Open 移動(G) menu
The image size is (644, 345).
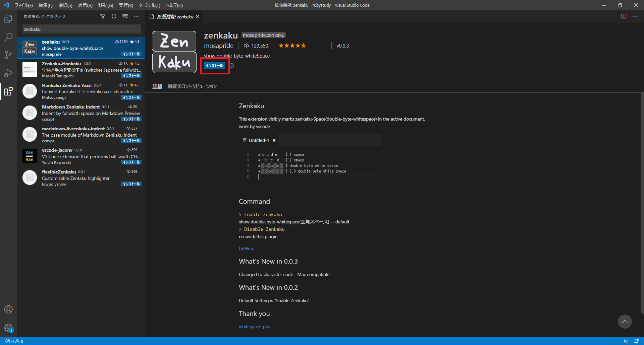point(105,5)
